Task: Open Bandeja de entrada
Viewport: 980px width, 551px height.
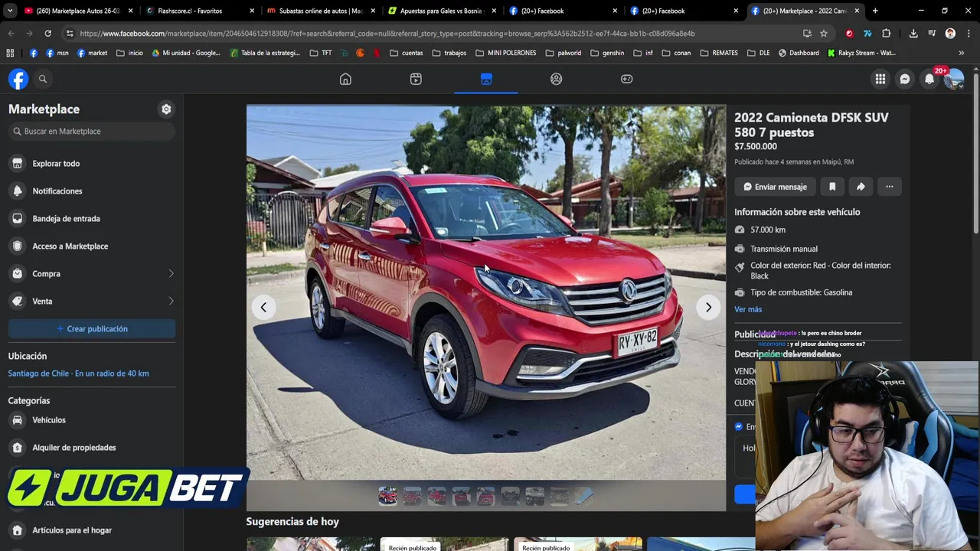Action: [x=92, y=219]
